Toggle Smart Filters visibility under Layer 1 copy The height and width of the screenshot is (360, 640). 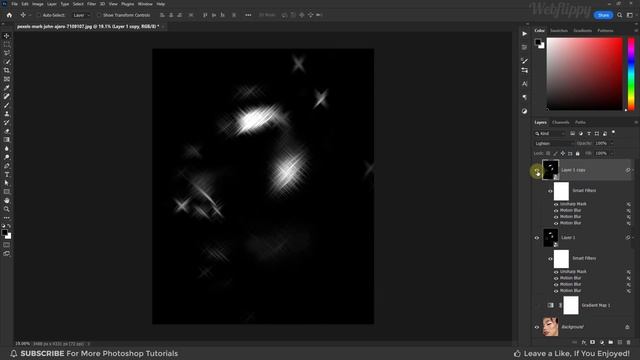point(550,191)
